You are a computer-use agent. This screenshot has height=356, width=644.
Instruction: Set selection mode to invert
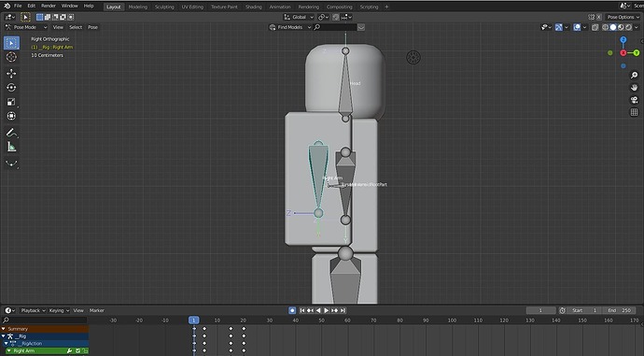click(63, 17)
